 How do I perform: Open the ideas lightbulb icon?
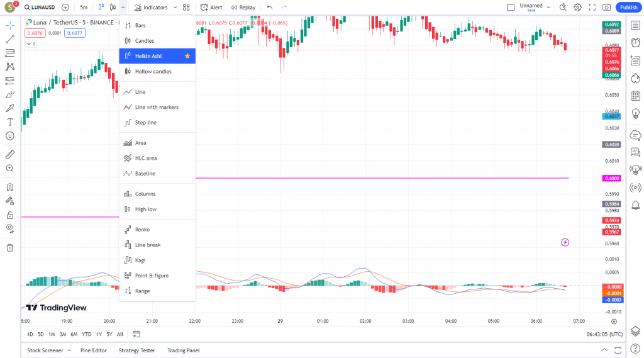click(x=635, y=113)
